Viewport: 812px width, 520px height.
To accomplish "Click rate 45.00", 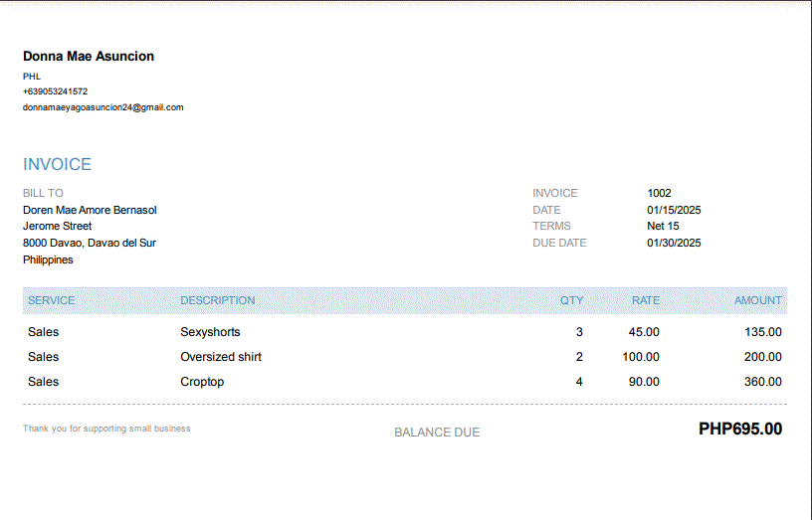I will coord(644,332).
